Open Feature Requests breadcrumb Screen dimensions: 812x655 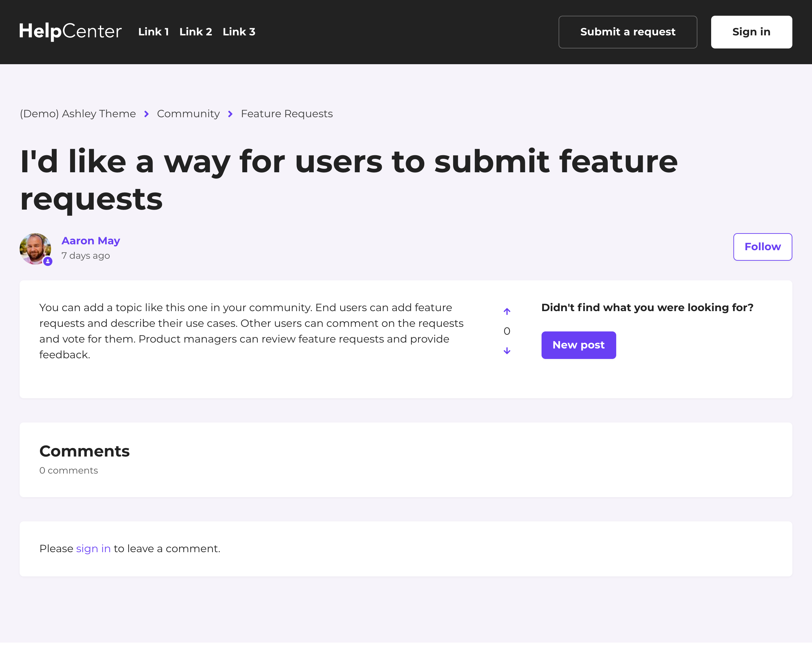point(286,114)
